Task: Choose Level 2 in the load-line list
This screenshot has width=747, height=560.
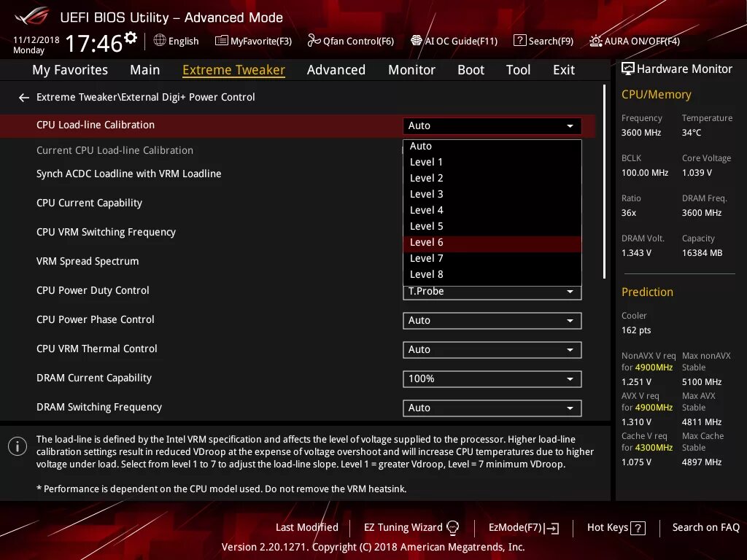Action: pos(492,178)
